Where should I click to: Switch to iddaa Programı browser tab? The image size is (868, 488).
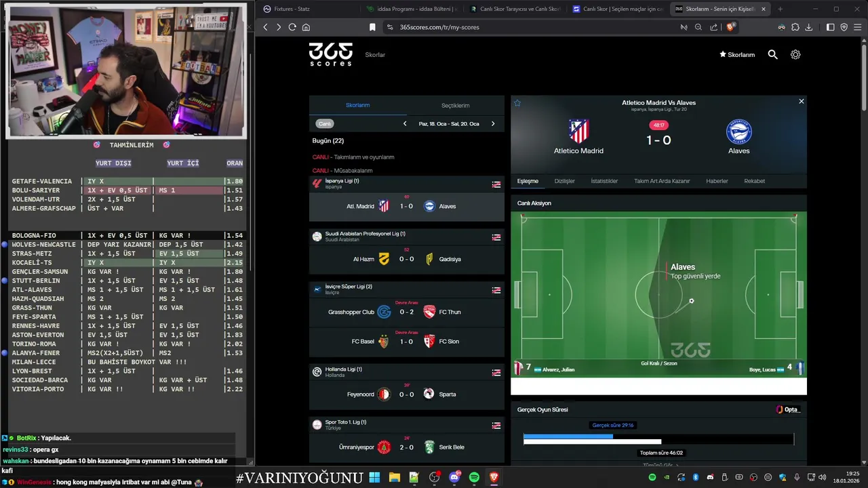[412, 9]
